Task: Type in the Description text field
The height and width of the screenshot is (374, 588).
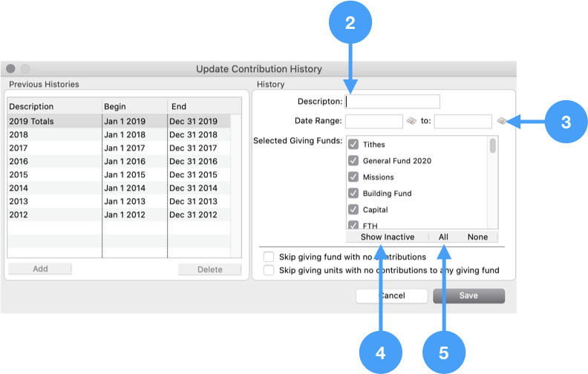Action: (x=393, y=102)
